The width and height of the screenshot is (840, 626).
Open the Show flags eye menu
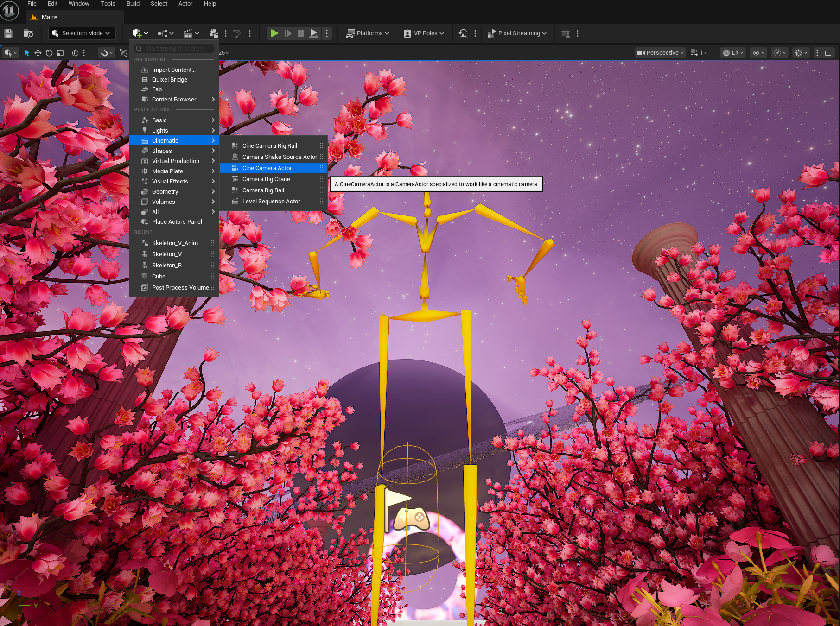(x=758, y=53)
